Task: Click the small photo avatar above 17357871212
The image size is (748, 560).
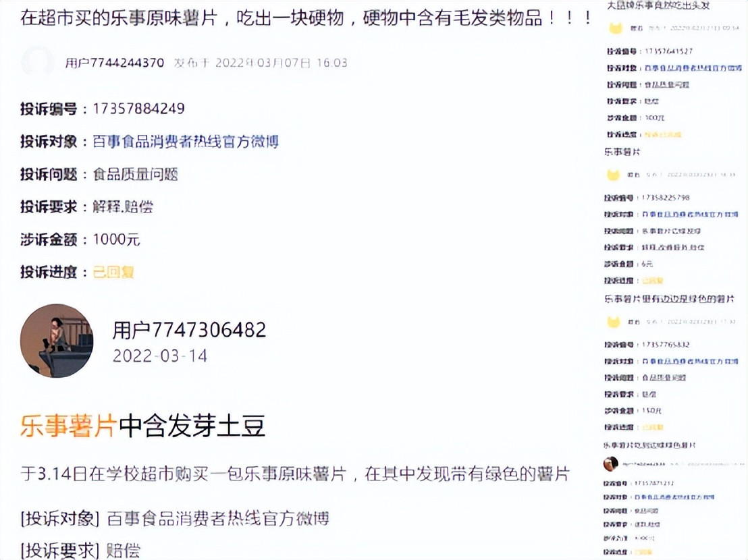Action: [x=610, y=464]
